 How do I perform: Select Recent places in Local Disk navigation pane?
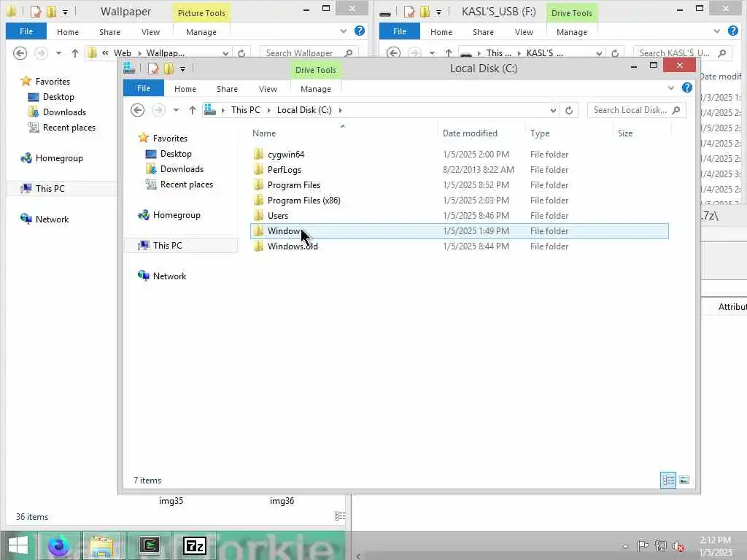pyautogui.click(x=187, y=184)
